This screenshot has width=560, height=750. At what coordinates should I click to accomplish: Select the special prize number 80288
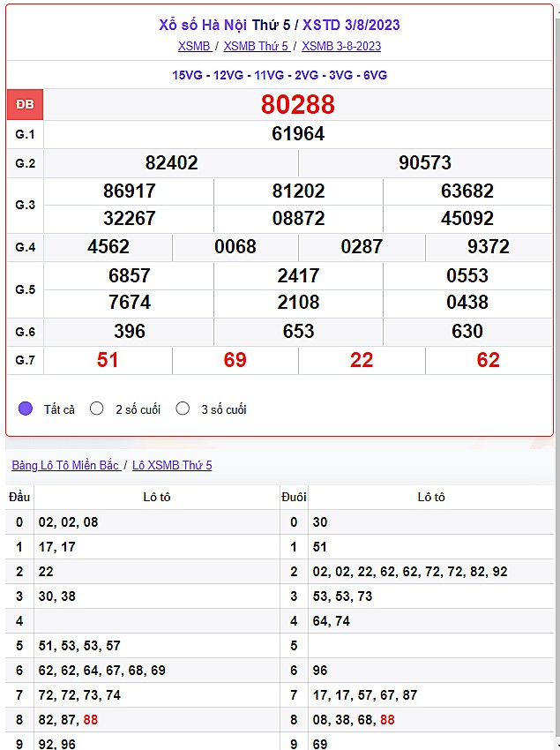[298, 105]
